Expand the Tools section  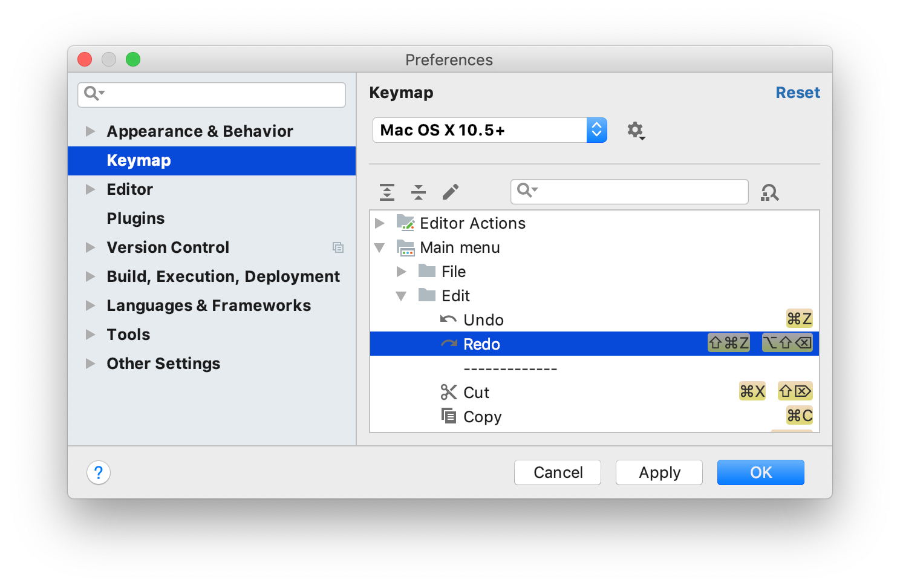(x=90, y=335)
